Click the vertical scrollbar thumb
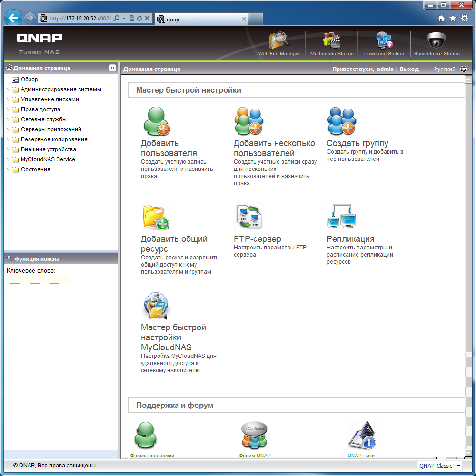 (468, 218)
